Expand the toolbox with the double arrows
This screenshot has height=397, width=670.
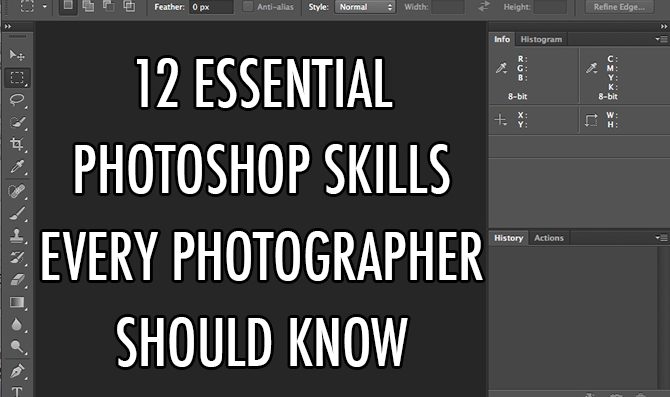(x=8, y=26)
